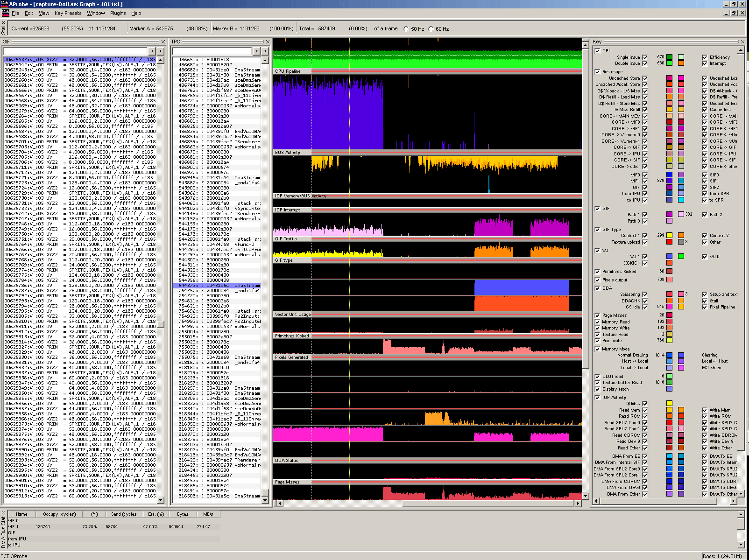Image resolution: width=749 pixels, height=560 pixels.
Task: Click previous arrow button in GIF panel
Action: point(152,51)
